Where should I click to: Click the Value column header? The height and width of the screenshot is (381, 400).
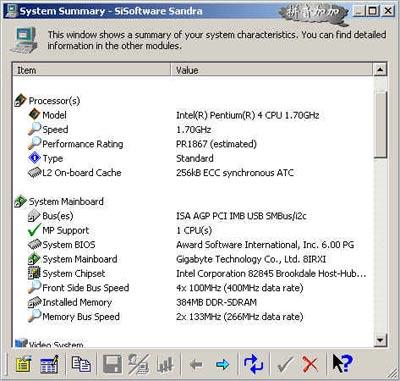272,70
